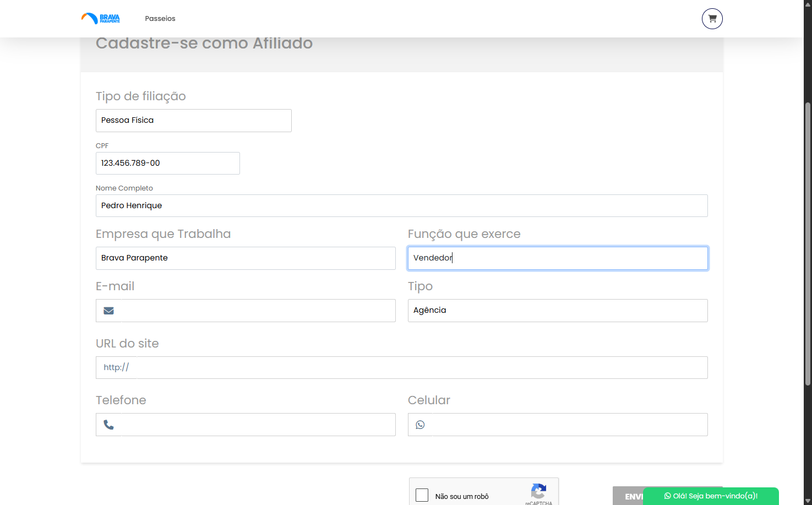Click the WhatsApp icon in Celular field
812x505 pixels.
(420, 425)
